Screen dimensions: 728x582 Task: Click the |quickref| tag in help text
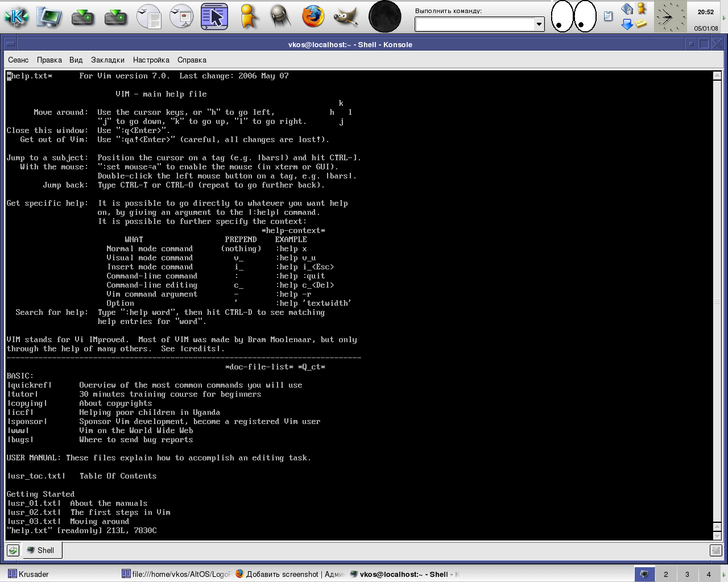(30, 385)
